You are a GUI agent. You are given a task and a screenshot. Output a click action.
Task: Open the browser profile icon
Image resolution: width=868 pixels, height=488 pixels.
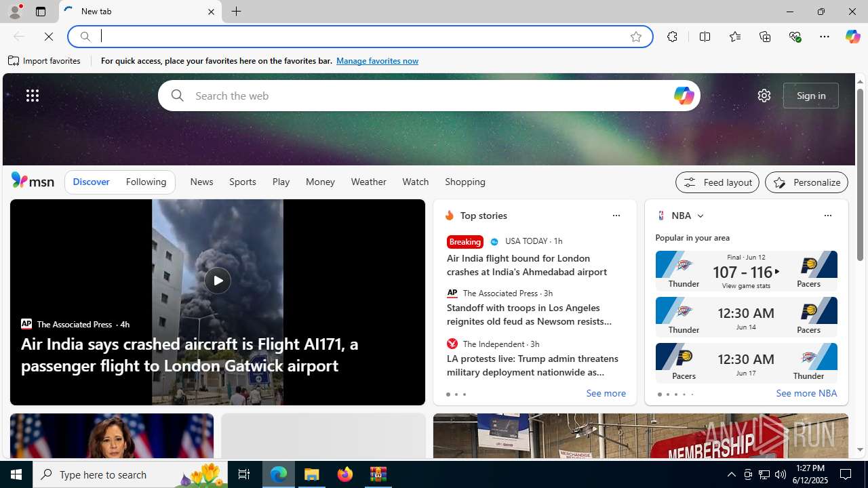click(x=14, y=12)
